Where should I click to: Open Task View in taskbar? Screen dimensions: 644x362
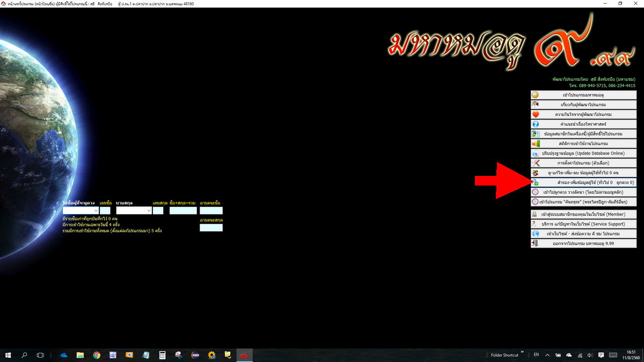(40, 355)
